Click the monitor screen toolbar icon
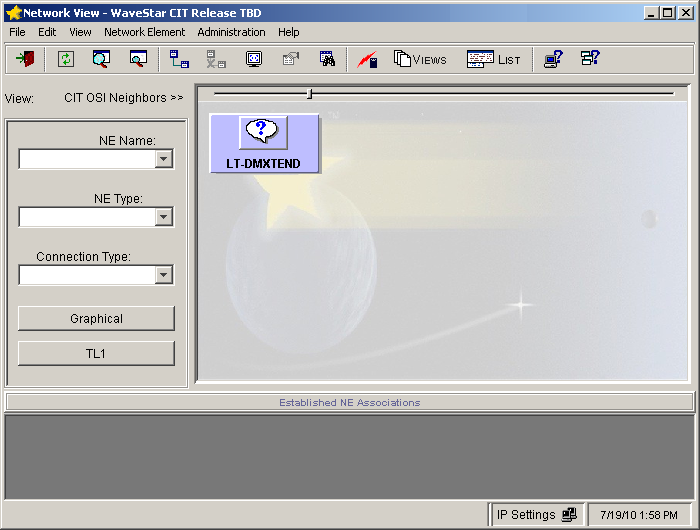700x530 pixels. tap(254, 59)
